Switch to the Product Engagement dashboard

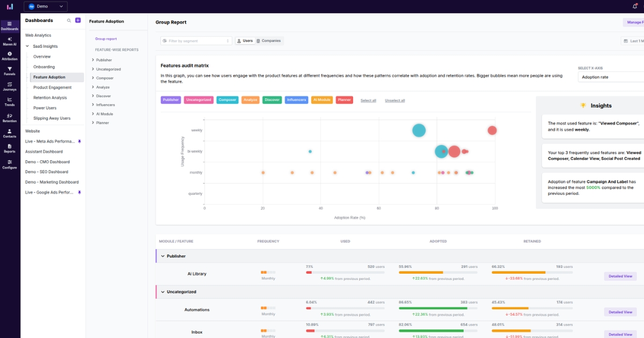[52, 87]
